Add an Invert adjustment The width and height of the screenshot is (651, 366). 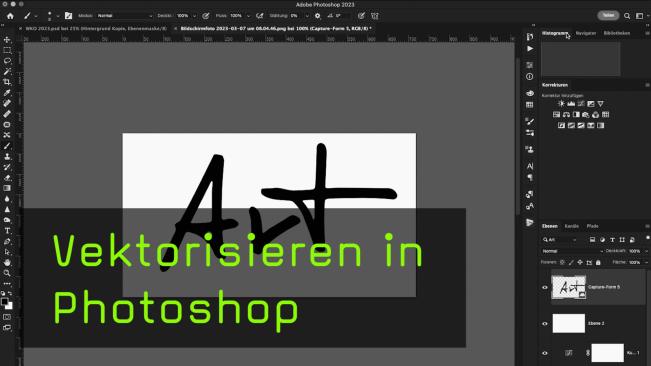tap(561, 125)
